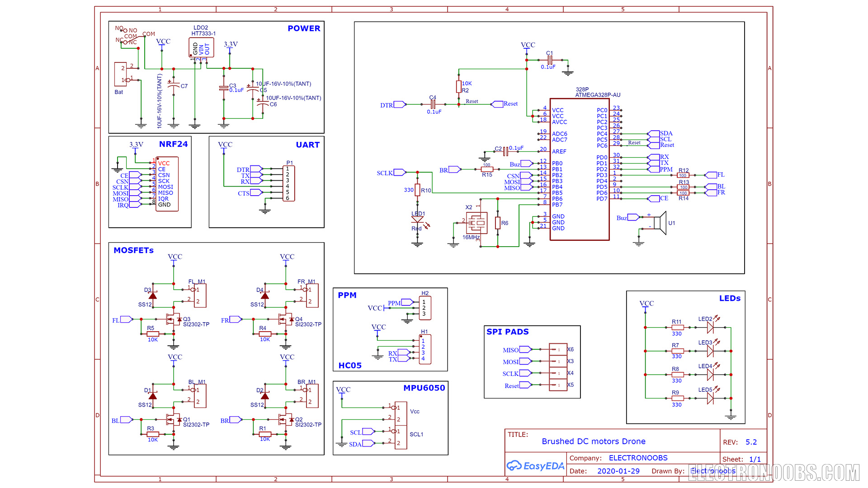Click the SCLK net port near R10
Screen dimensions: 868x488
(x=400, y=172)
